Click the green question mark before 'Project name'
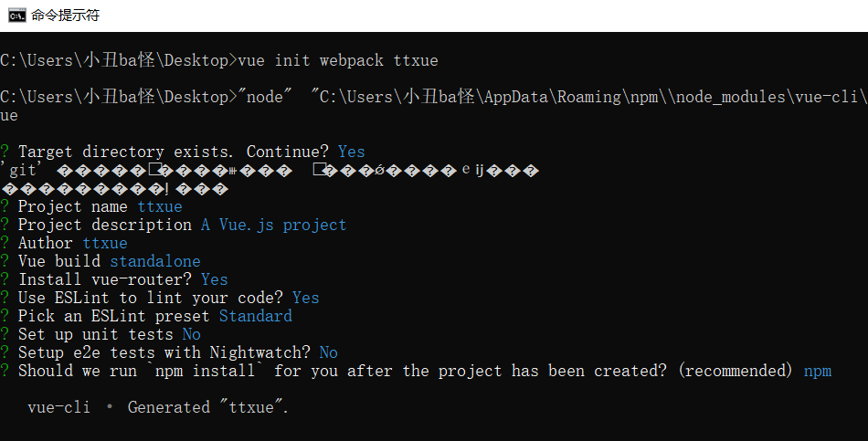The image size is (868, 441). pos(5,206)
